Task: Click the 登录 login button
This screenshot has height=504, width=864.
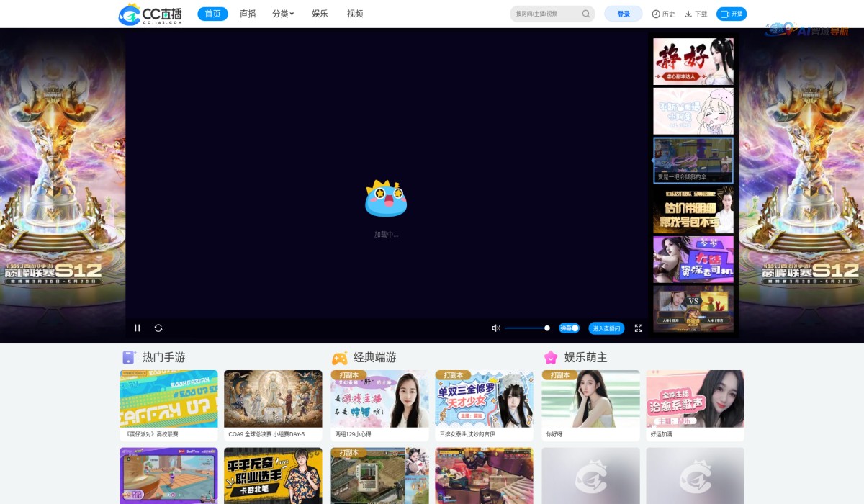Action: (x=622, y=13)
